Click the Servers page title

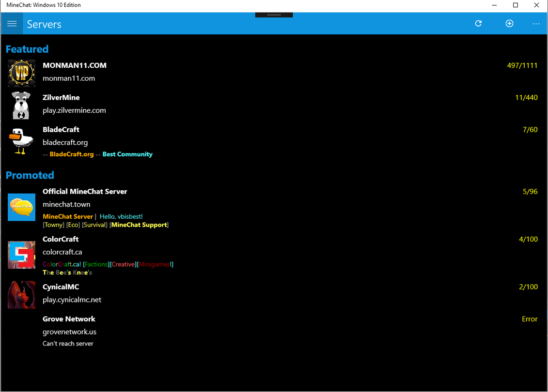pos(44,24)
